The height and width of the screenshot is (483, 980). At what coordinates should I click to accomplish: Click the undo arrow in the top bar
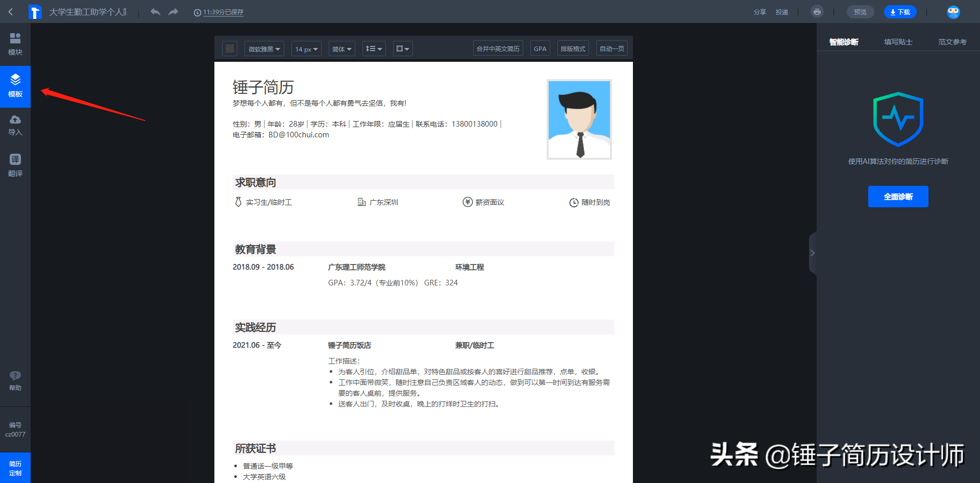click(155, 12)
